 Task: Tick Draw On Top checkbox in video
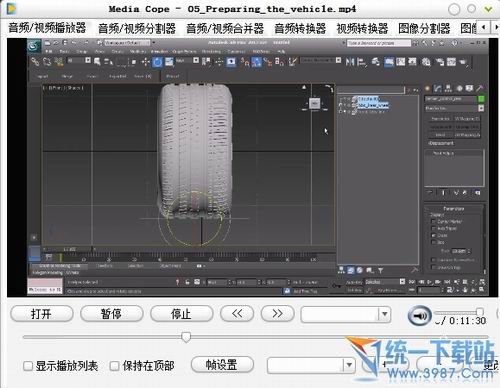click(433, 267)
